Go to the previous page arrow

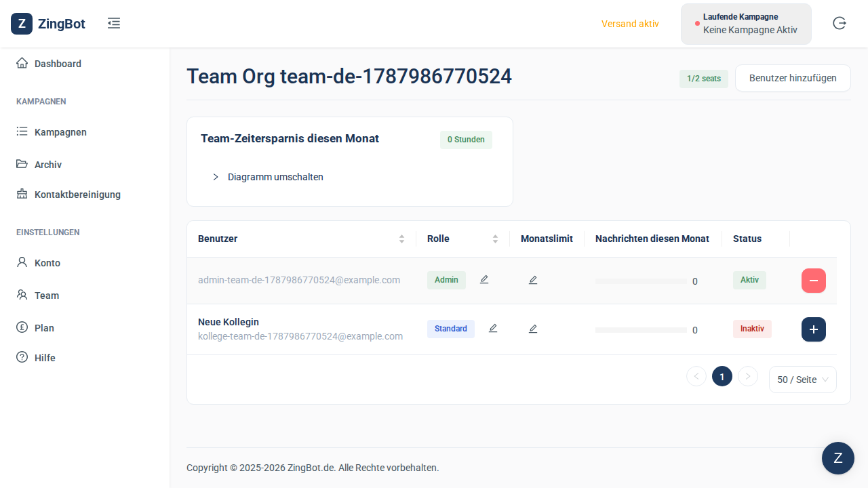pyautogui.click(x=696, y=376)
